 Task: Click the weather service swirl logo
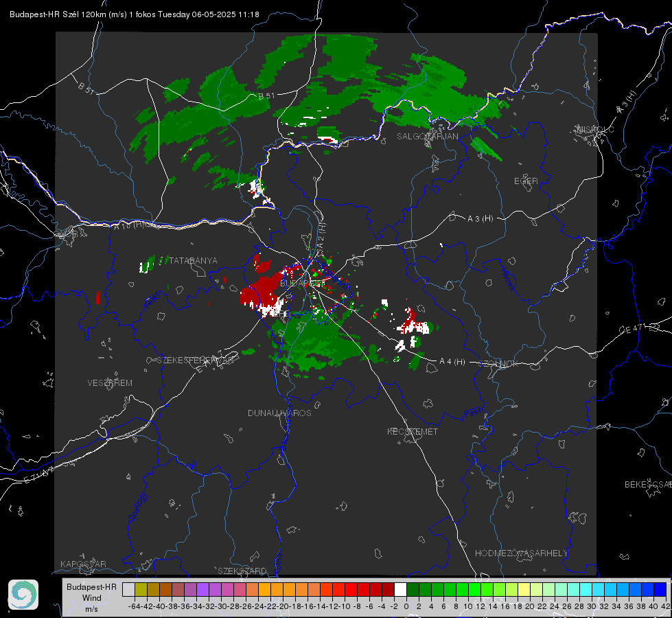click(x=23, y=595)
